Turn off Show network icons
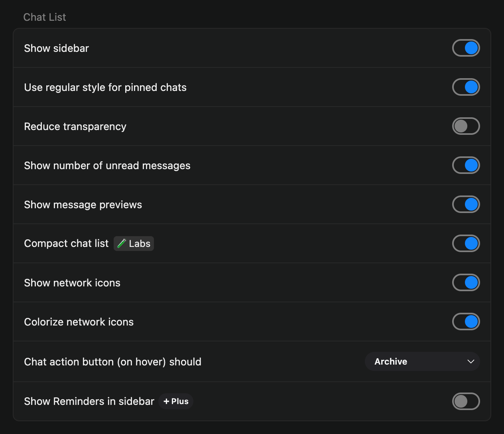Screen dimensions: 504x434 [466, 282]
